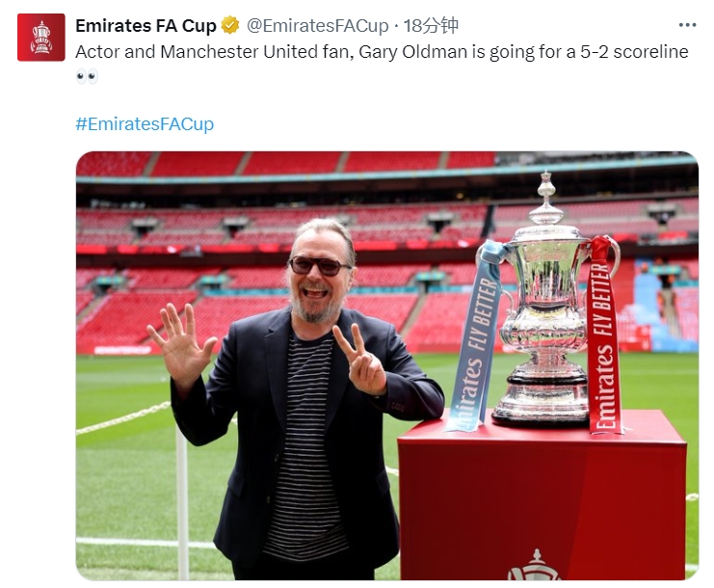
Task: Open the attached Wembley stadium photo
Action: click(x=387, y=365)
